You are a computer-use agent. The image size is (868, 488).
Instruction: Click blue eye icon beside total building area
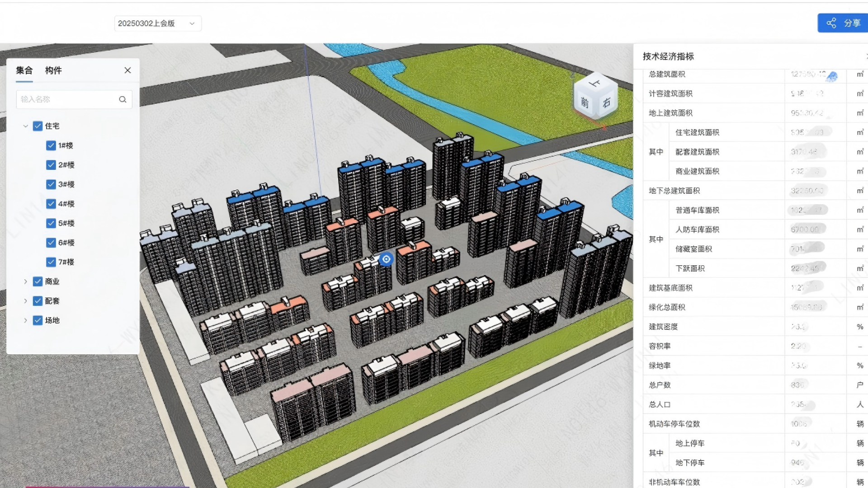pyautogui.click(x=832, y=76)
